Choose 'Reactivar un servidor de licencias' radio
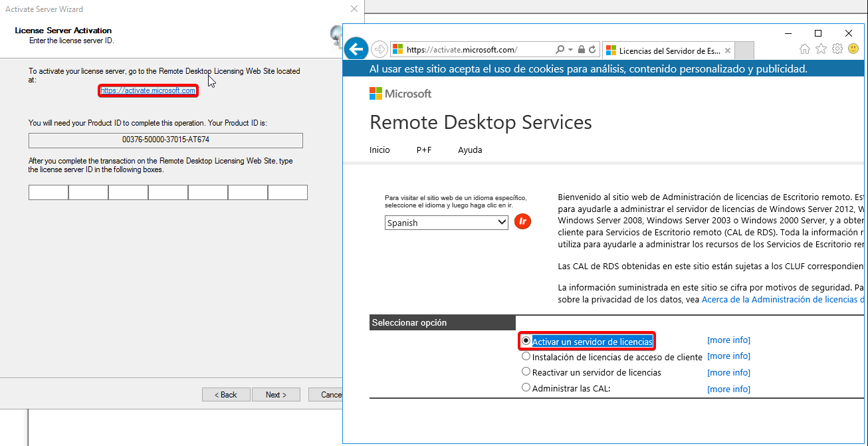 (526, 372)
